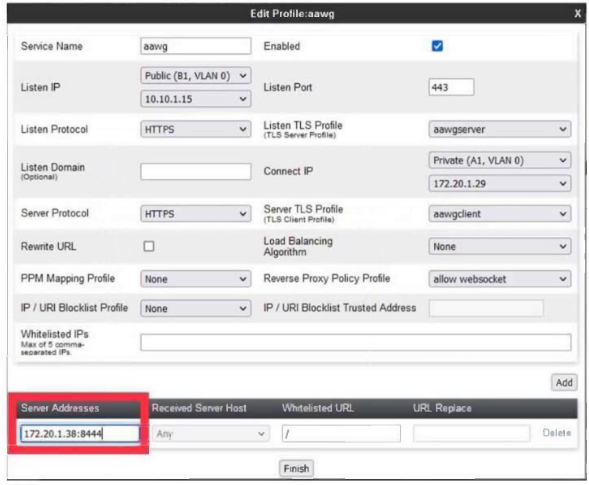Image resolution: width=589 pixels, height=485 pixels.
Task: Open the 10.10.1.15 address dropdown
Action: (x=196, y=99)
